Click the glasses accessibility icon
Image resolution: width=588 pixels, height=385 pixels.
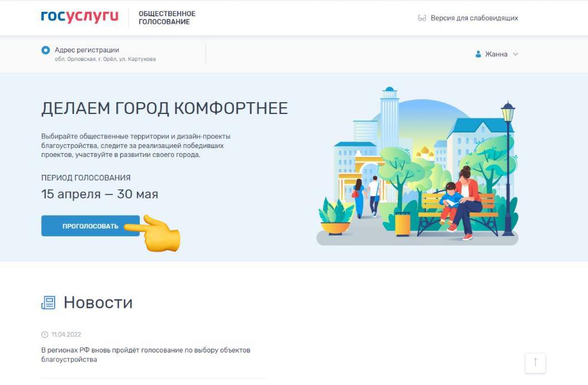[x=422, y=18]
